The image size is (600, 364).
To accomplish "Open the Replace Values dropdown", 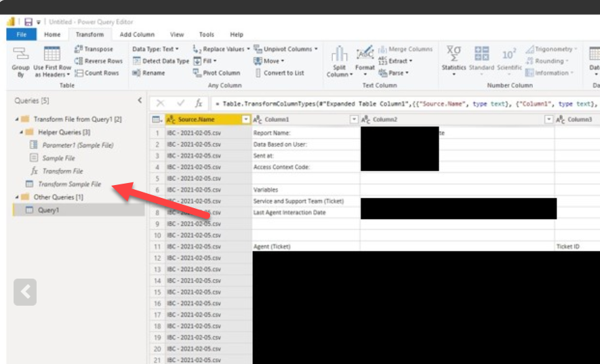I will click(221, 49).
